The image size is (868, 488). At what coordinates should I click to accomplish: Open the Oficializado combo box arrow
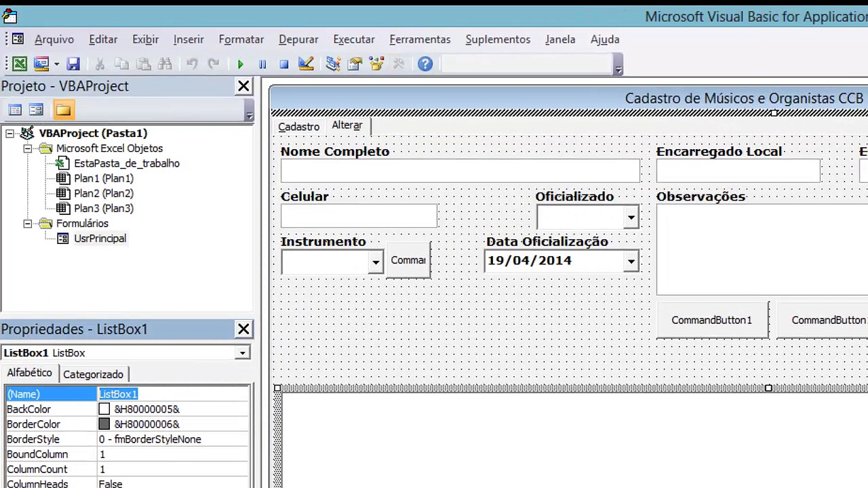pos(631,218)
